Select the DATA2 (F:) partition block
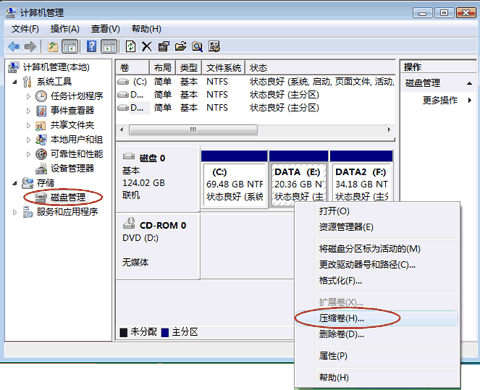Image resolution: width=480 pixels, height=390 pixels. click(361, 176)
